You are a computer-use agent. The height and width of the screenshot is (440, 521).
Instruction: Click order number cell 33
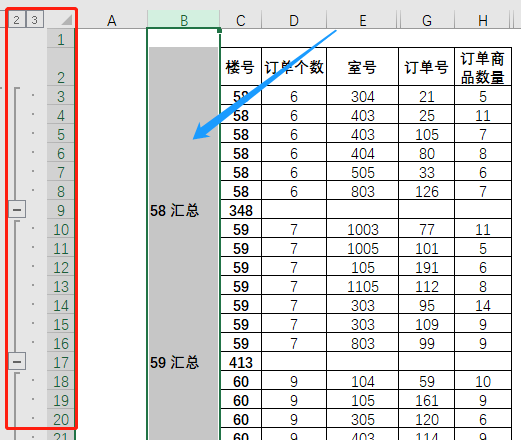pyautogui.click(x=427, y=172)
